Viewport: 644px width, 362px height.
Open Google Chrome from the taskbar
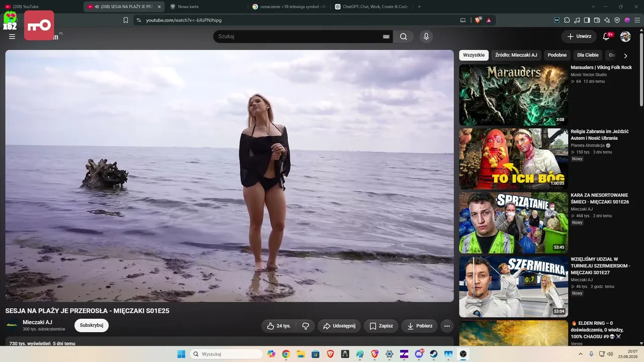point(286,354)
